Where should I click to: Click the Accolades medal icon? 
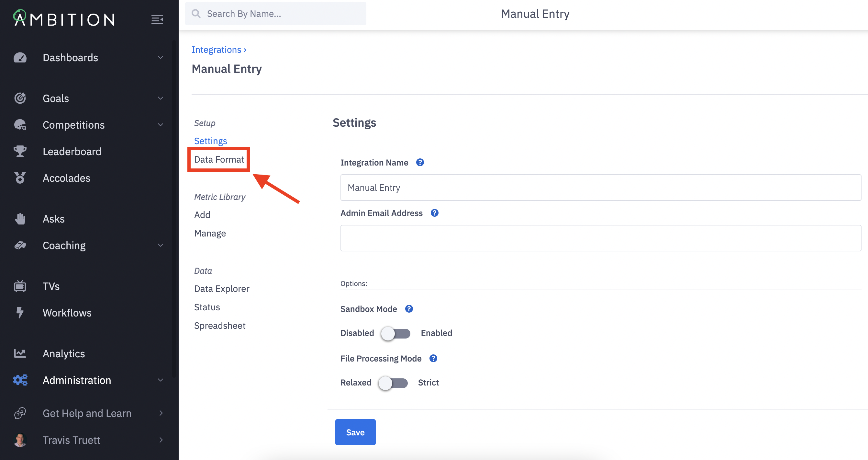click(x=20, y=178)
